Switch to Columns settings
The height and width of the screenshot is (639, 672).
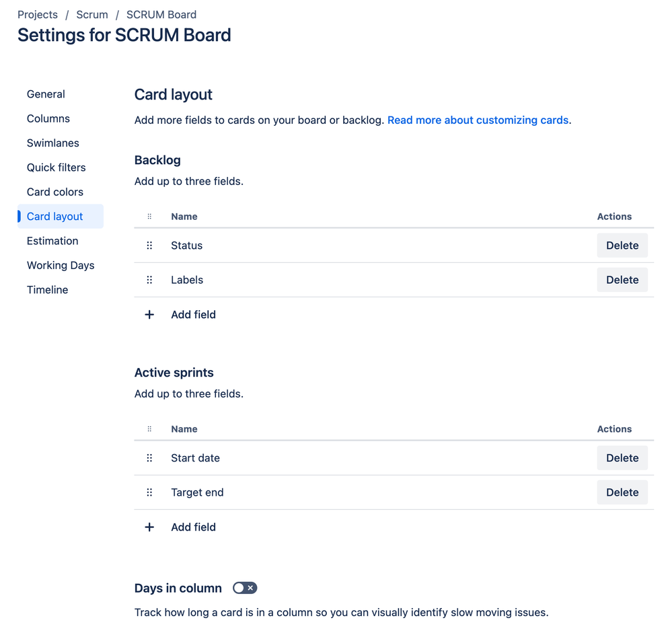tap(48, 118)
